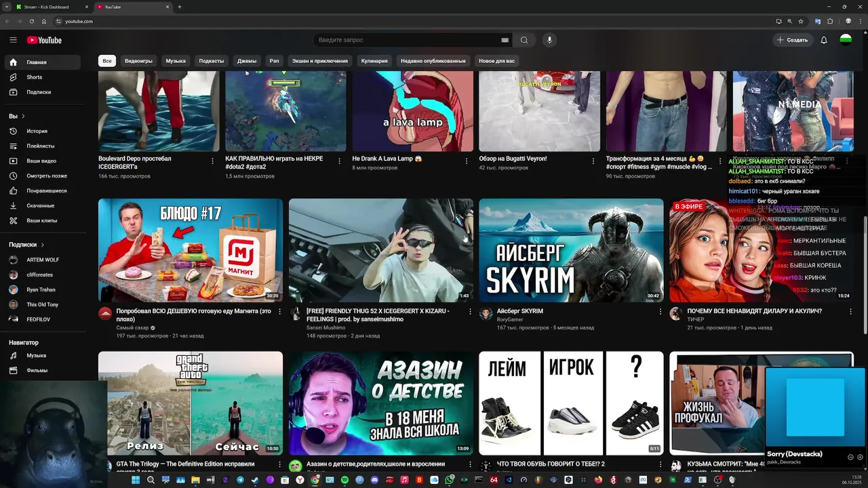This screenshot has width=868, height=488.
Task: Open the FRIENDLY THUG 52 video thumbnail
Action: click(381, 250)
